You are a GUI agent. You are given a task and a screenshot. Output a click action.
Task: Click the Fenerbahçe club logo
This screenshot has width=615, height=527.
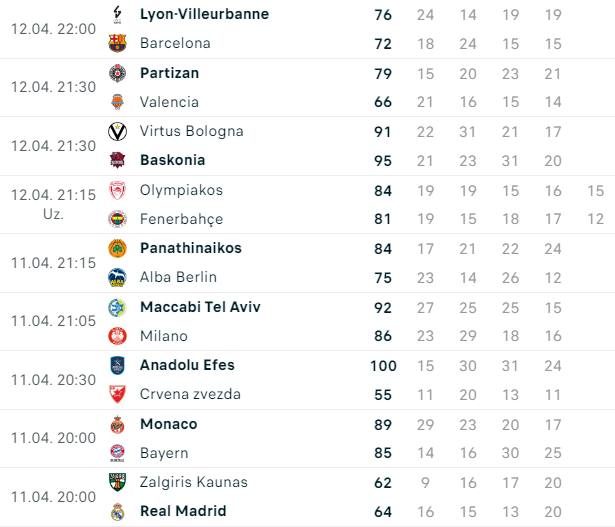click(117, 219)
